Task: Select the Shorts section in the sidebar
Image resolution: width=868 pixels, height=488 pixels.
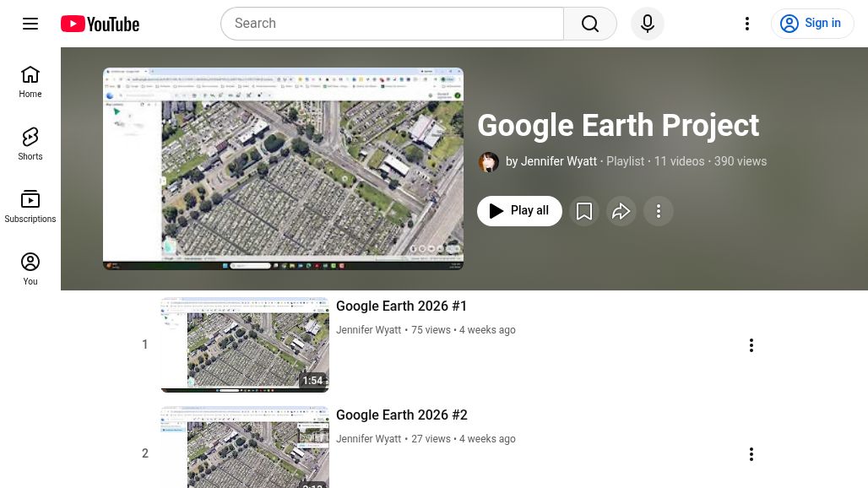Action: (x=30, y=144)
